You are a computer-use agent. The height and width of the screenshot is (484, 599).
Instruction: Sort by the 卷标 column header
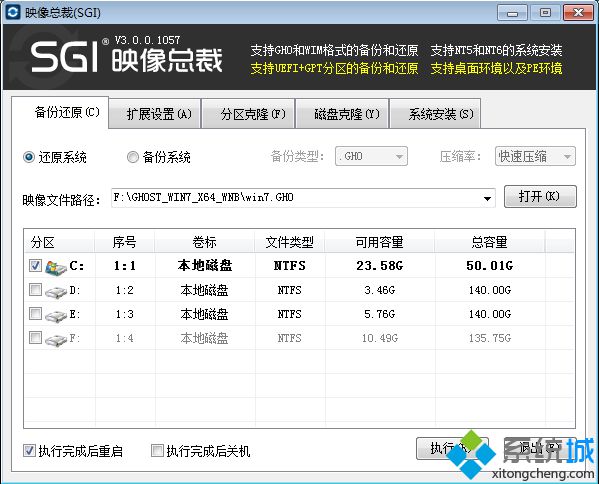[x=205, y=242]
